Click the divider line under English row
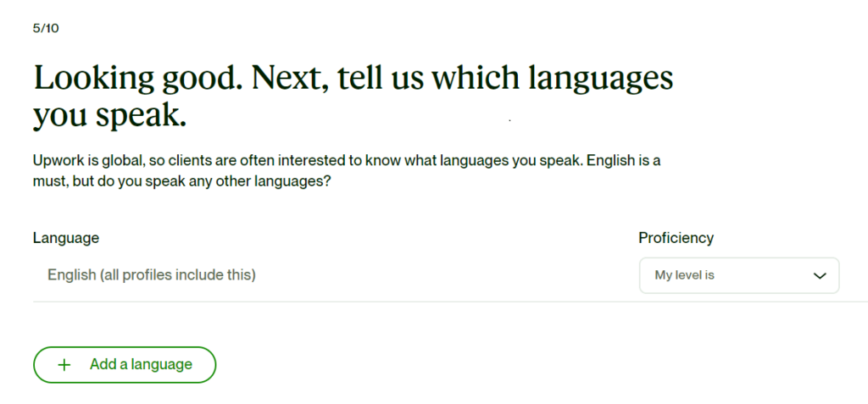Image resolution: width=868 pixels, height=404 pixels. point(450,302)
